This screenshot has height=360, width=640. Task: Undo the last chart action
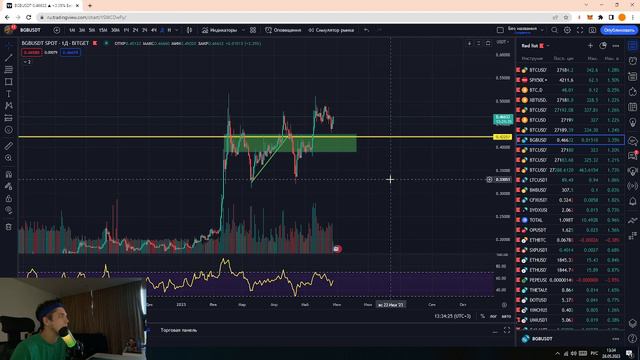(367, 30)
